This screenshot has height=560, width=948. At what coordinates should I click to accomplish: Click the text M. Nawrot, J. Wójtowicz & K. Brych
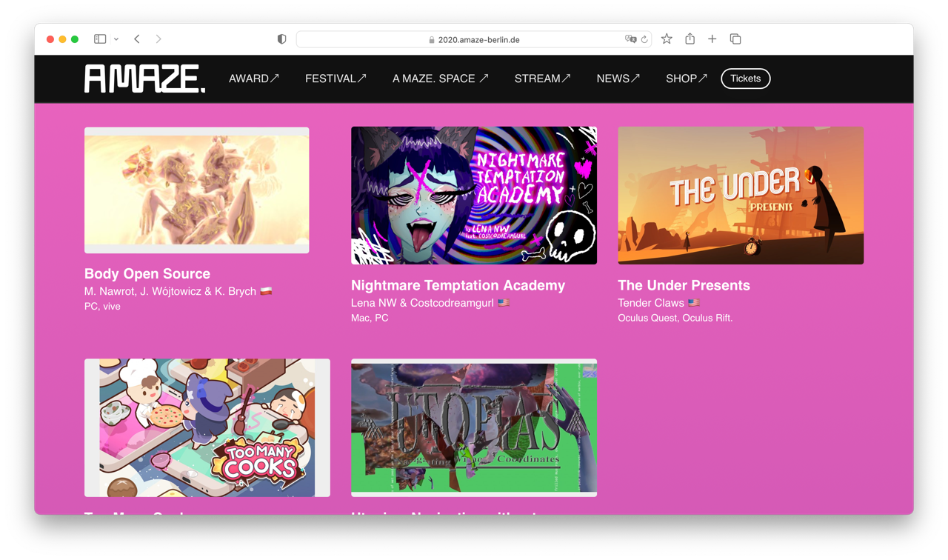[170, 291]
